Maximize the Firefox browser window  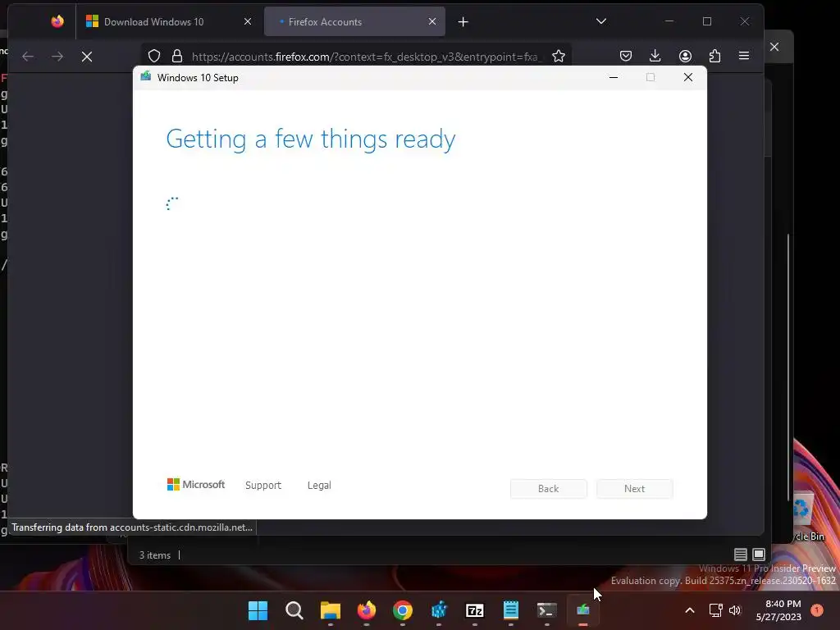click(707, 21)
